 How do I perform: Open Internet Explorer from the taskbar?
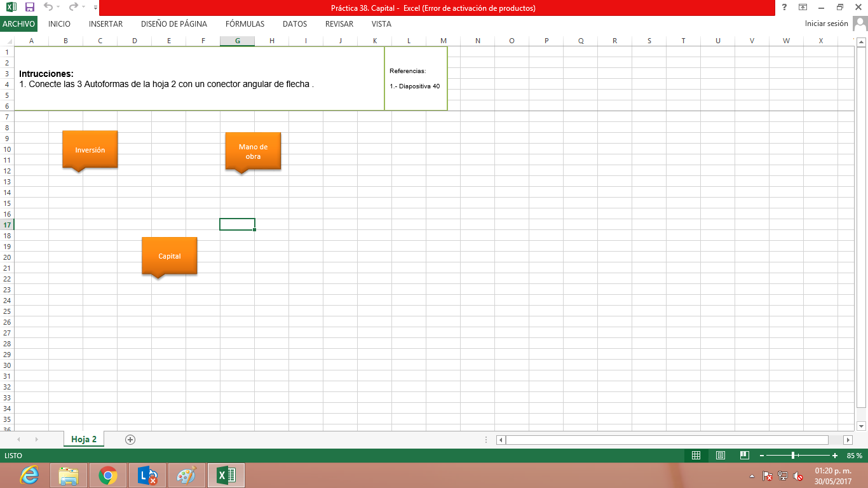(29, 475)
